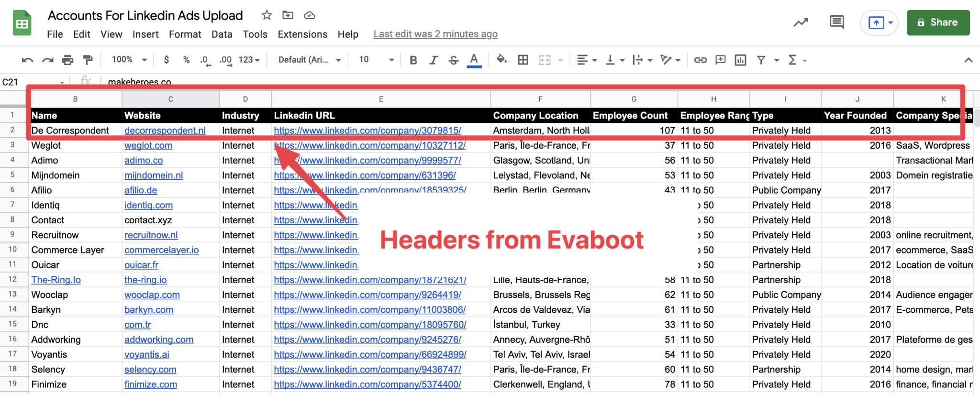This screenshot has width=980, height=394.
Task: Rename document title Accounts For Linkedin Ads Upload
Action: 145,15
